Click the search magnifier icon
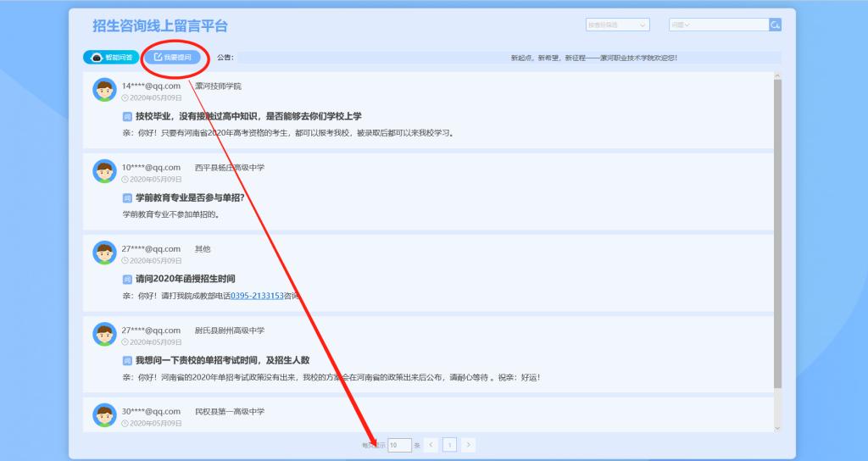 click(x=775, y=25)
